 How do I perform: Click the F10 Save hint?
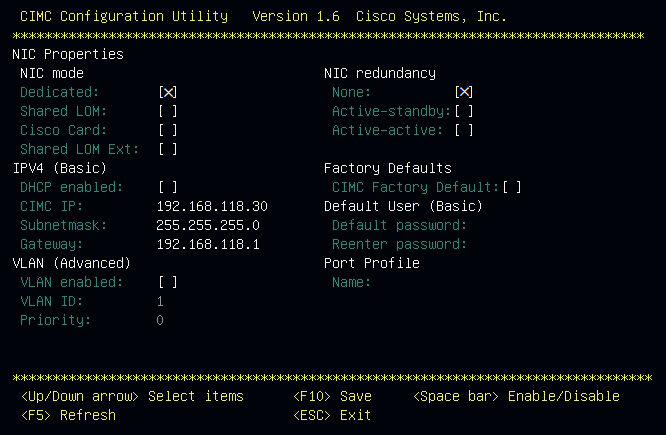click(333, 396)
